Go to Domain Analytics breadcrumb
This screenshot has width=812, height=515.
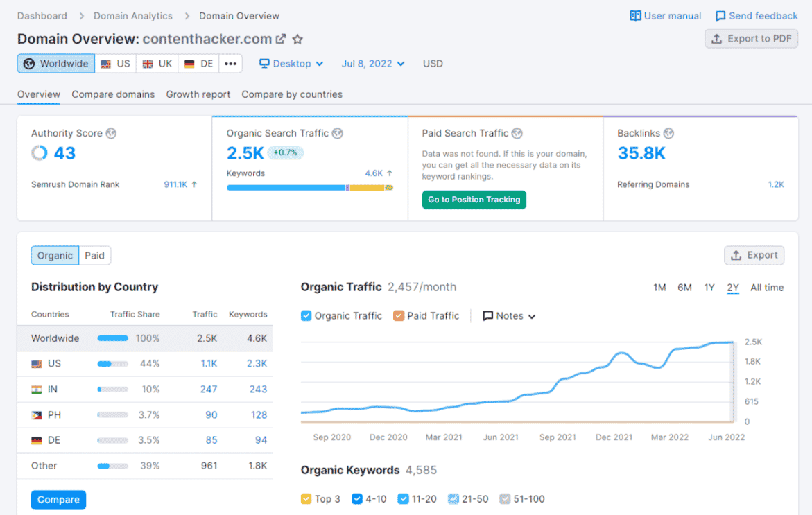[133, 16]
